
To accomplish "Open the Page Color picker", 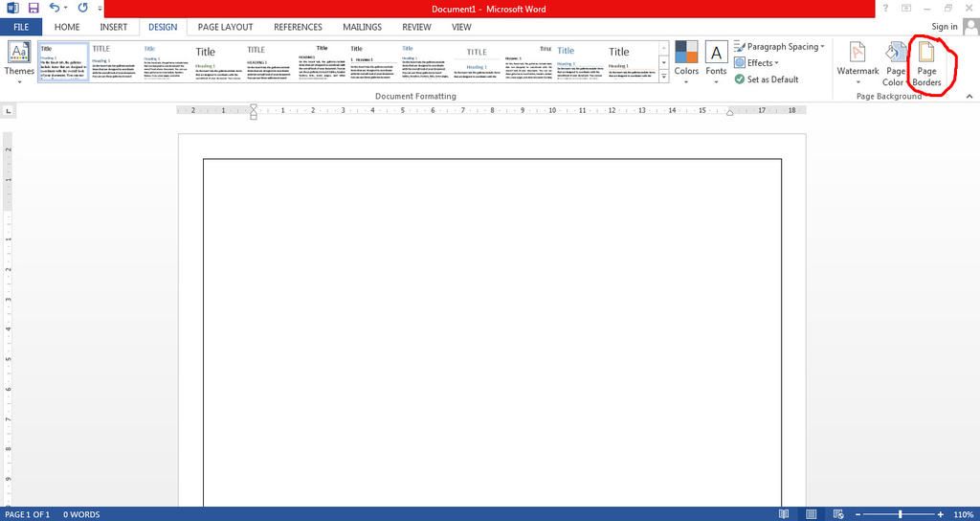I will point(895,63).
